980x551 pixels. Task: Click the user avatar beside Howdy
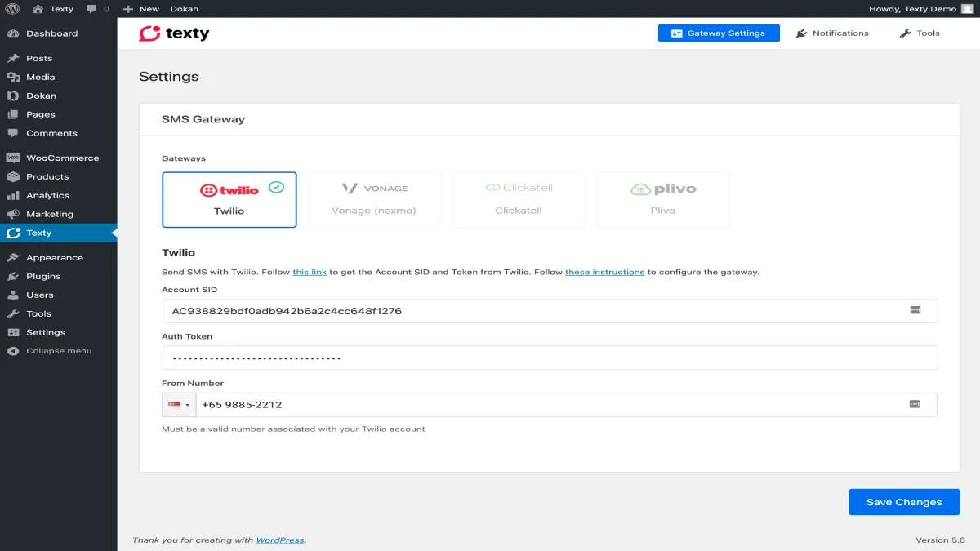click(x=967, y=9)
